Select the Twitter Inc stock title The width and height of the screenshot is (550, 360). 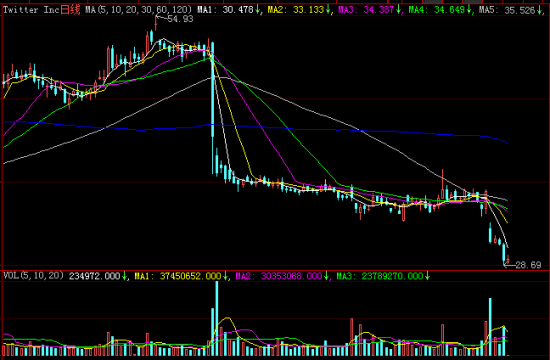[x=31, y=10]
